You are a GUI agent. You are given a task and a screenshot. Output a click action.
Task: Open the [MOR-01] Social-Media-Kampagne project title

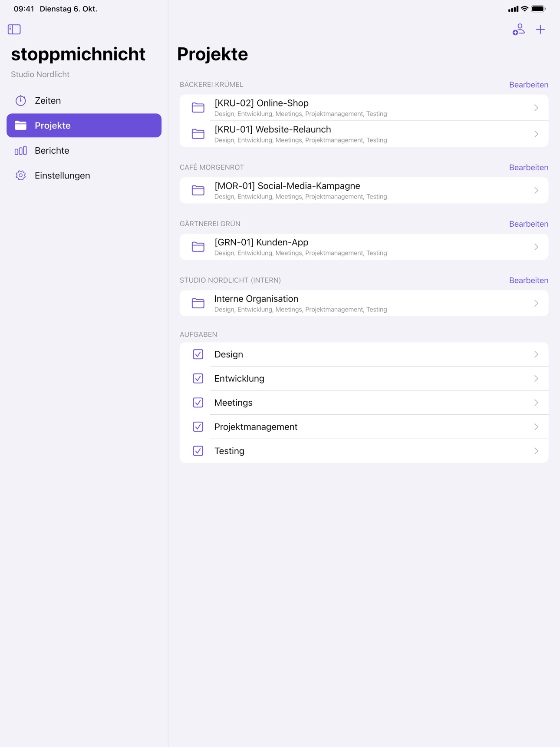click(x=287, y=186)
